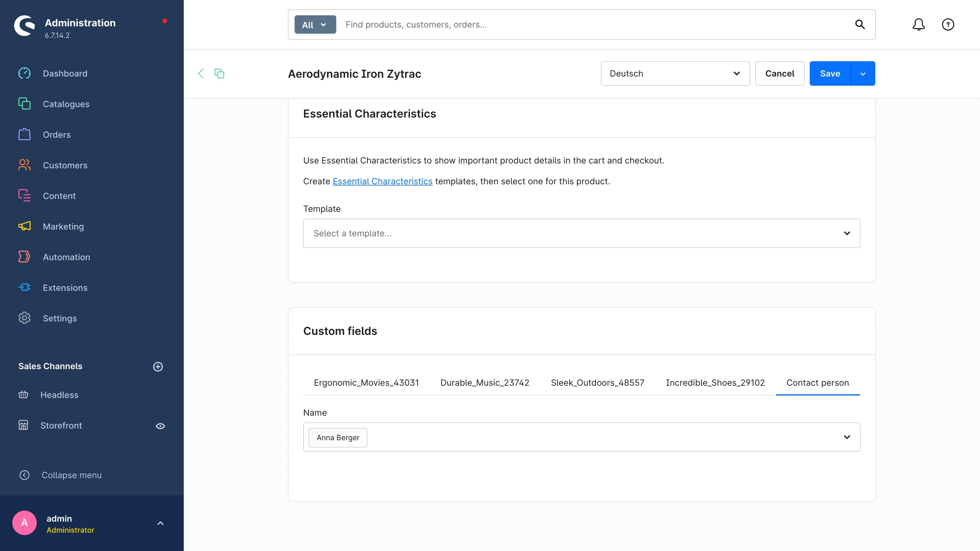Viewport: 980px width, 551px height.
Task: Click the Anna Berger selection tag
Action: click(x=338, y=437)
